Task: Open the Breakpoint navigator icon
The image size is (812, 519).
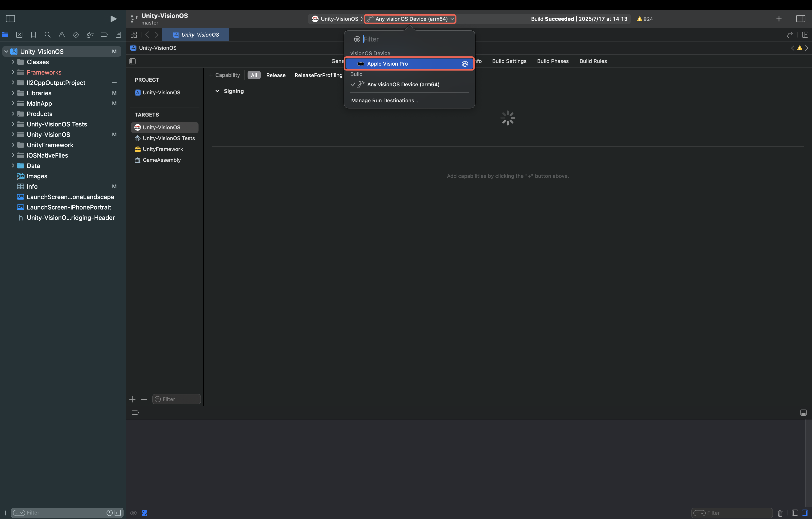Action: 104,34
